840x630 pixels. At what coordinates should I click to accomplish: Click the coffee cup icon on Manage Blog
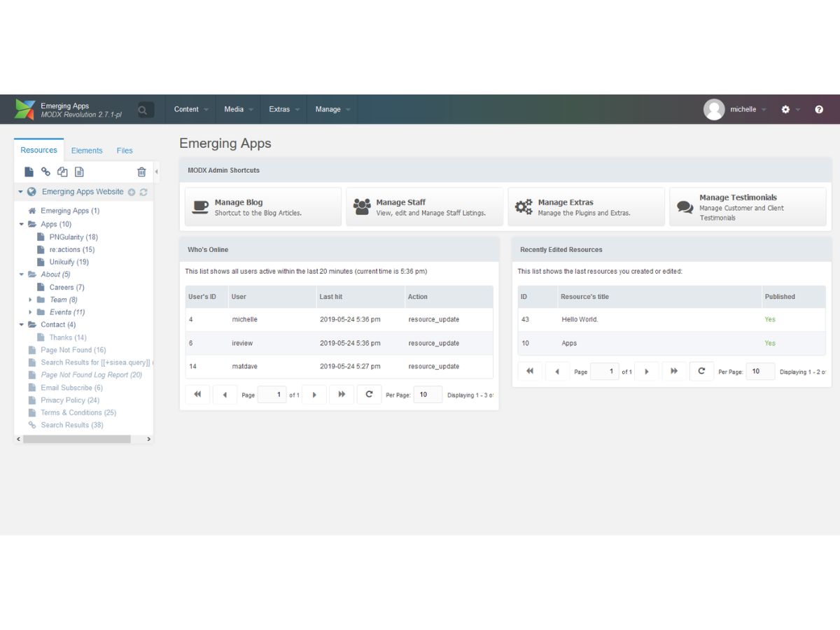pyautogui.click(x=200, y=206)
